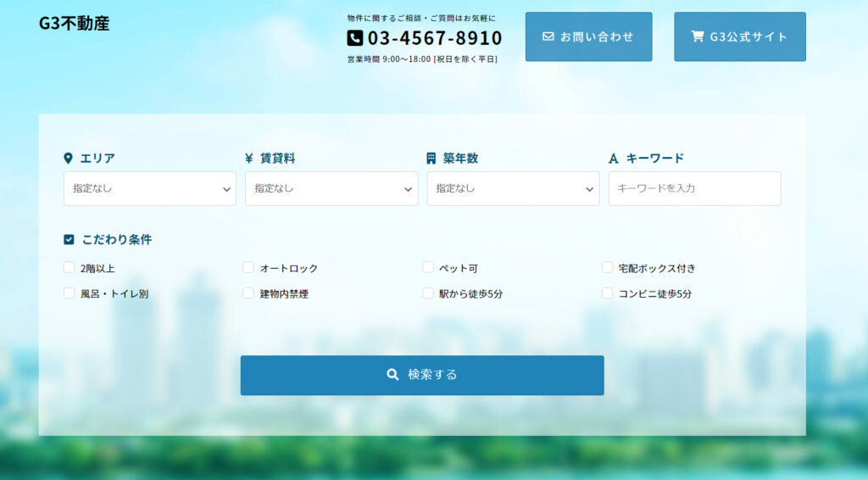This screenshot has width=868, height=480.
Task: Select the 宅配ボックス付き checkbox
Action: point(608,268)
